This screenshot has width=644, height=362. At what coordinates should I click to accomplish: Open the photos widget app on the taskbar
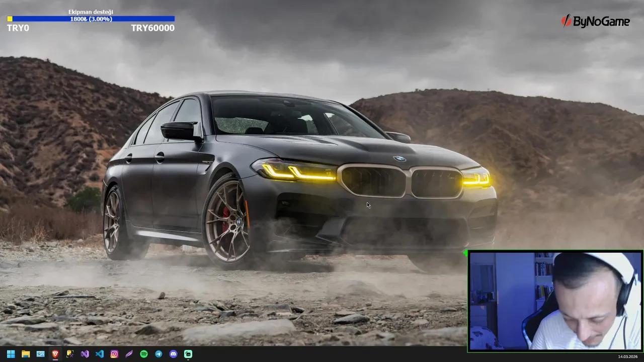(40, 354)
